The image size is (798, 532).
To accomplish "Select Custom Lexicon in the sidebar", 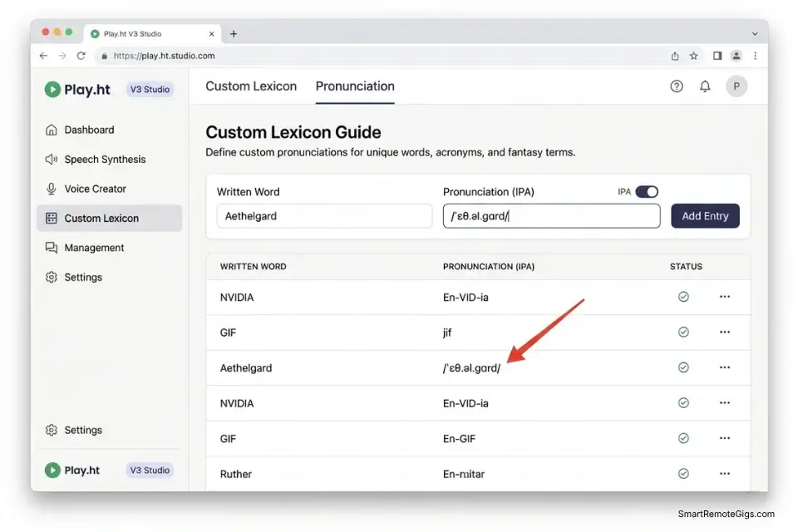I will [x=110, y=219].
